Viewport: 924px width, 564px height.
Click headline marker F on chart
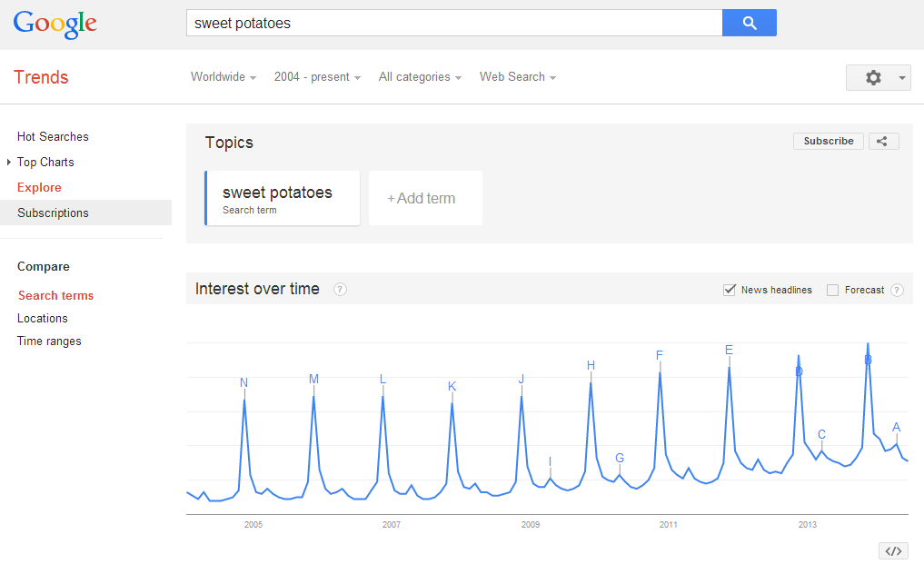pos(660,355)
